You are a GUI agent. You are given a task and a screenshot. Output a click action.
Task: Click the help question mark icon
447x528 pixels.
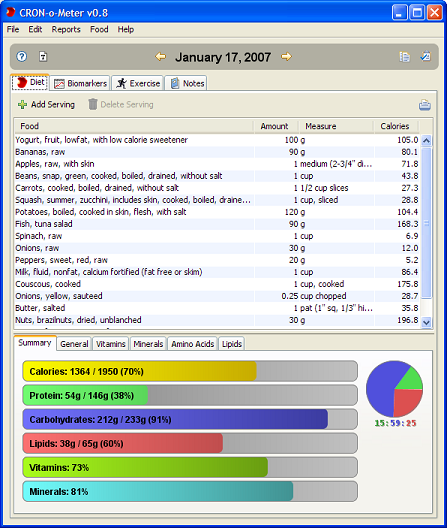(x=22, y=57)
